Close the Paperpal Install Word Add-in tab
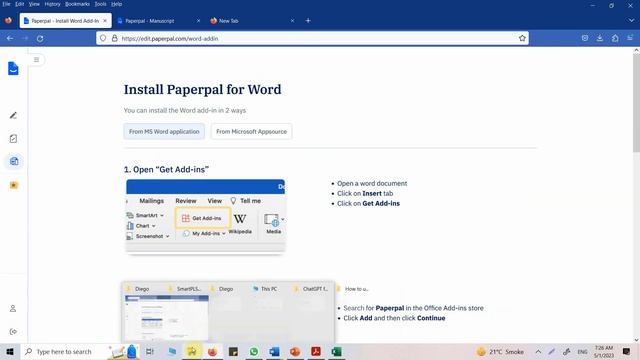Image resolution: width=640 pixels, height=360 pixels. pyautogui.click(x=105, y=20)
